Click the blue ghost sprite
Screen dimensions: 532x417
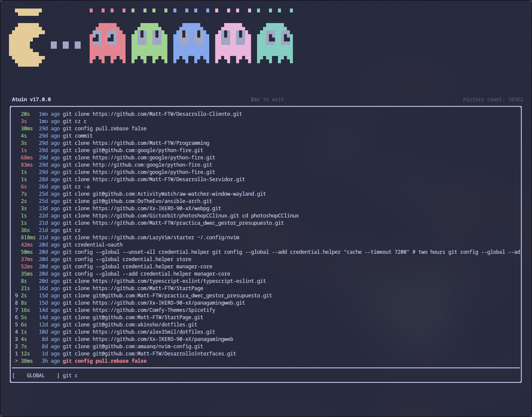pos(191,43)
